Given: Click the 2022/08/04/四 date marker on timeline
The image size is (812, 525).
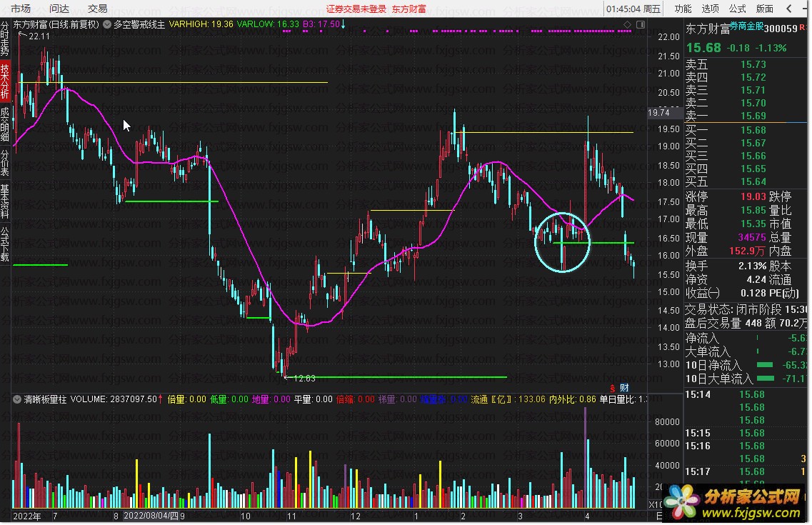Looking at the screenshot, I should [151, 516].
